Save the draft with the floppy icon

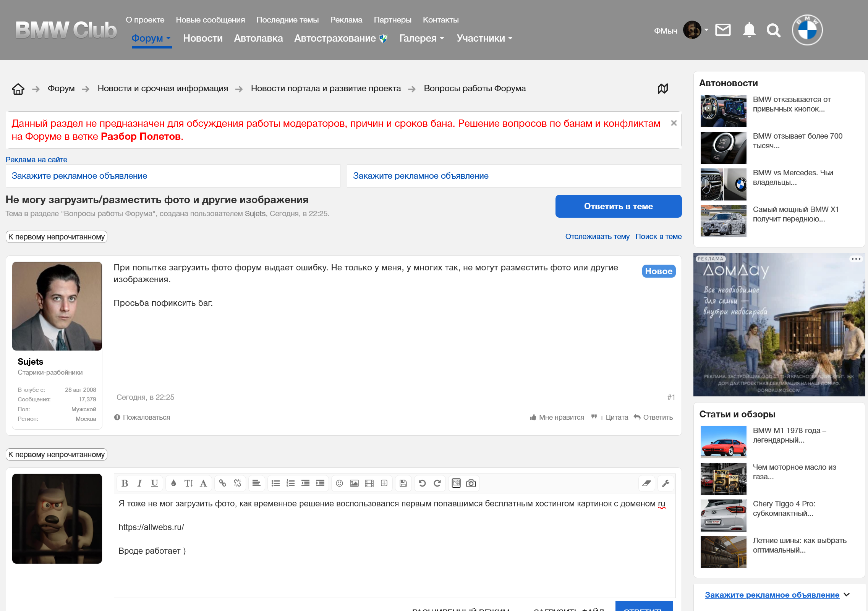pyautogui.click(x=403, y=483)
